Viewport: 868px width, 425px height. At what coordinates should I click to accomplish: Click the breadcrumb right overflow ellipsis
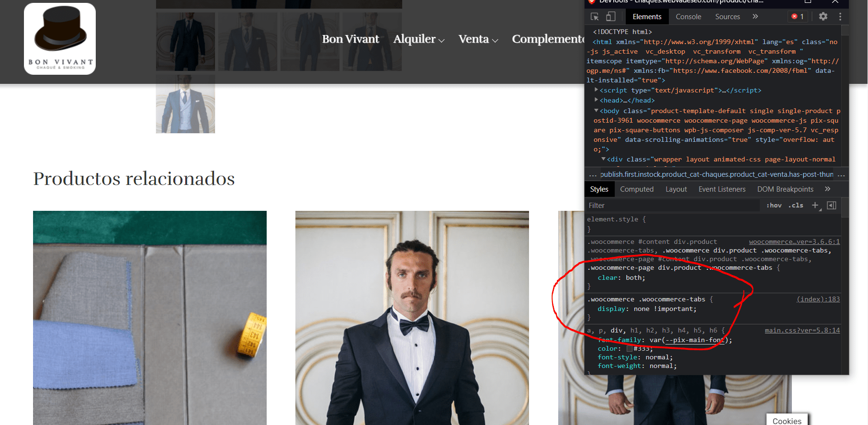841,174
